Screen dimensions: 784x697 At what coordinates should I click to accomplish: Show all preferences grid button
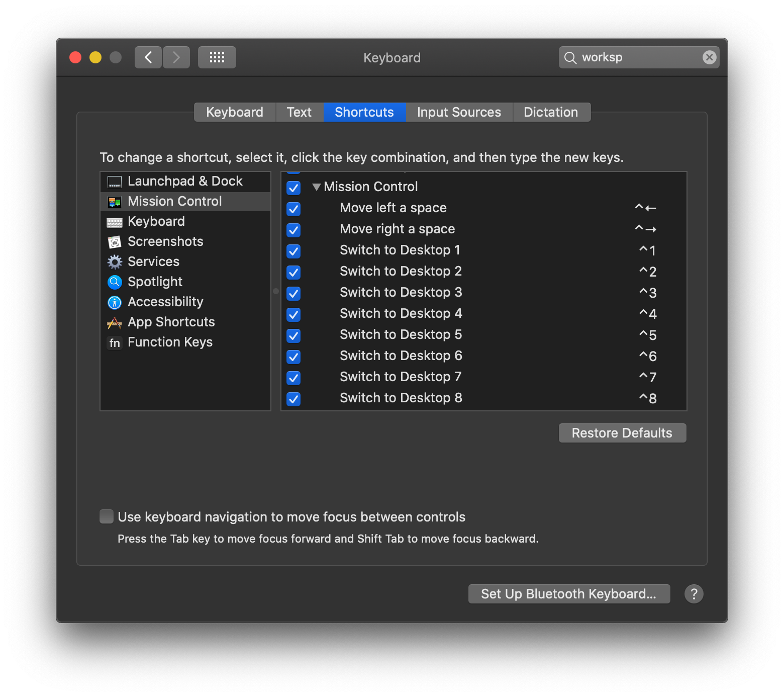point(217,57)
